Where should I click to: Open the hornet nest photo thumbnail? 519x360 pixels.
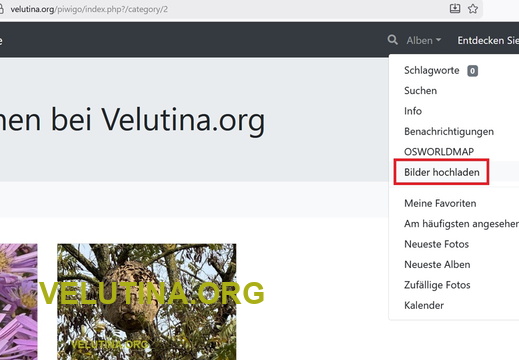tap(147, 302)
